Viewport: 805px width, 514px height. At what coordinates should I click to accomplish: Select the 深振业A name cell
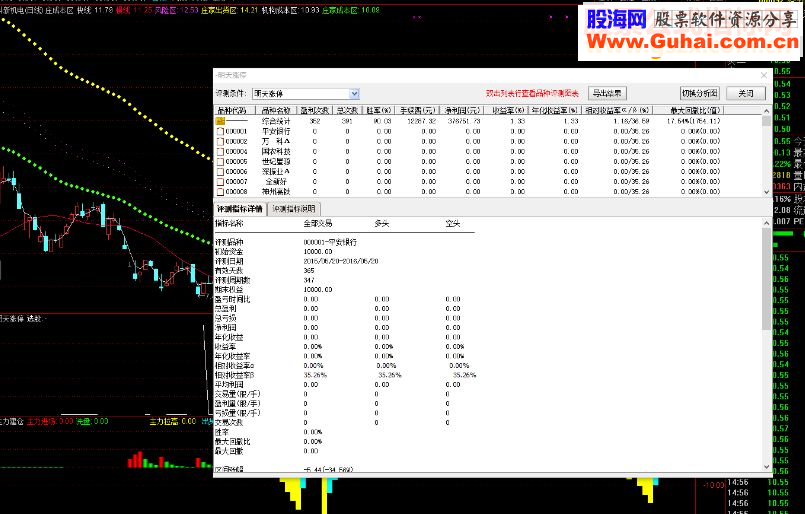click(276, 172)
